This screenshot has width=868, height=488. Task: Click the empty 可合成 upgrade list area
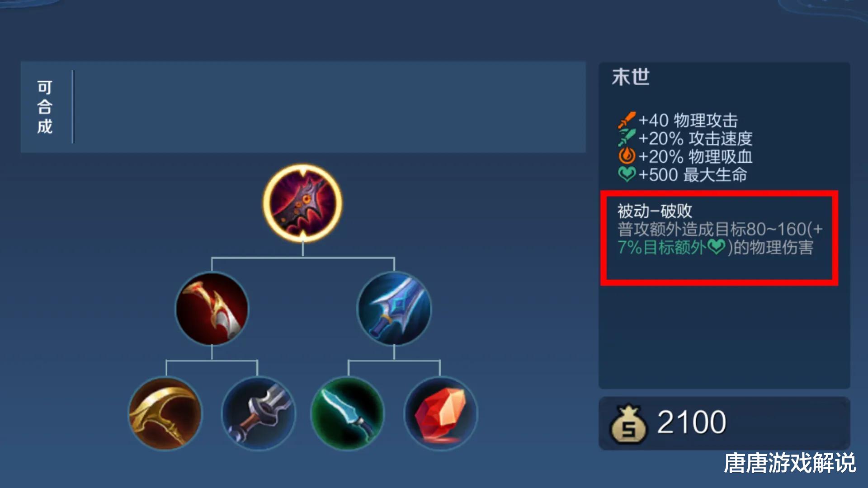pos(329,107)
